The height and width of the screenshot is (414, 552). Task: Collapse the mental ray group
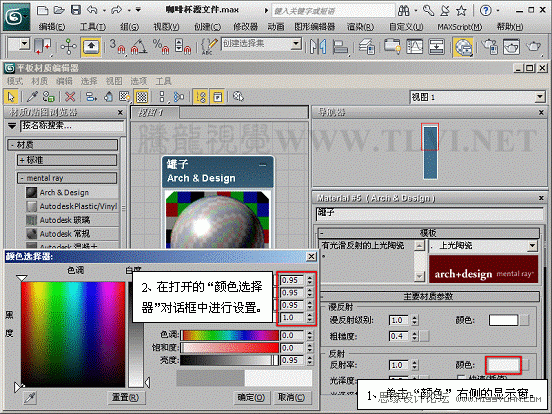67,178
